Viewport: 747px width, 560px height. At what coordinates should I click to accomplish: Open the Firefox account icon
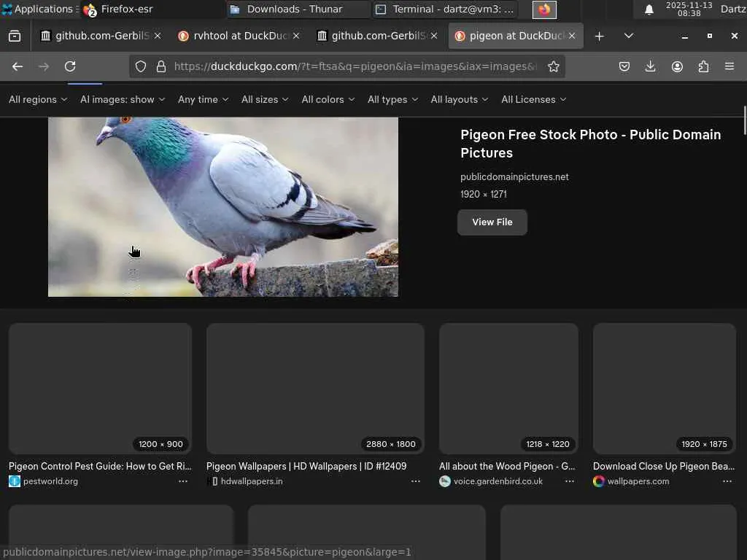677,66
